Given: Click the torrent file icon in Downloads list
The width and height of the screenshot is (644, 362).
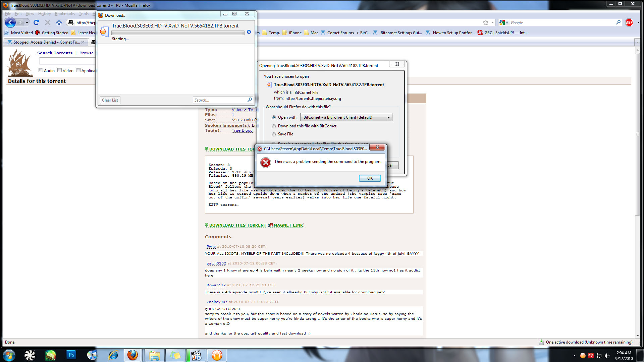Looking at the screenshot, I should 104,32.
